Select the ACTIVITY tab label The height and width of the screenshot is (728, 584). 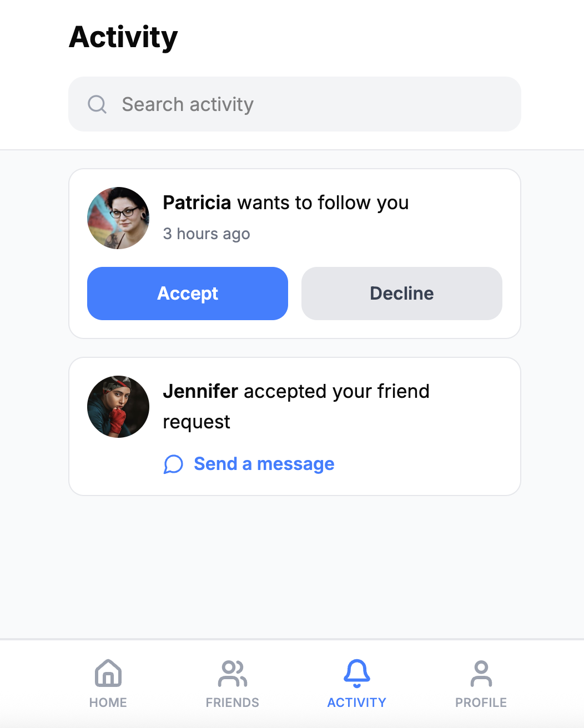click(x=357, y=702)
